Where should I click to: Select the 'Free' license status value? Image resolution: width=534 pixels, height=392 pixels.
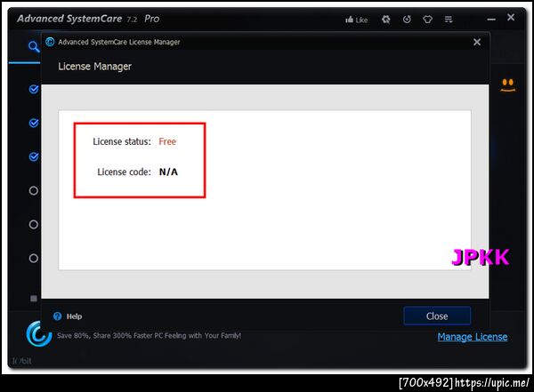pos(167,141)
